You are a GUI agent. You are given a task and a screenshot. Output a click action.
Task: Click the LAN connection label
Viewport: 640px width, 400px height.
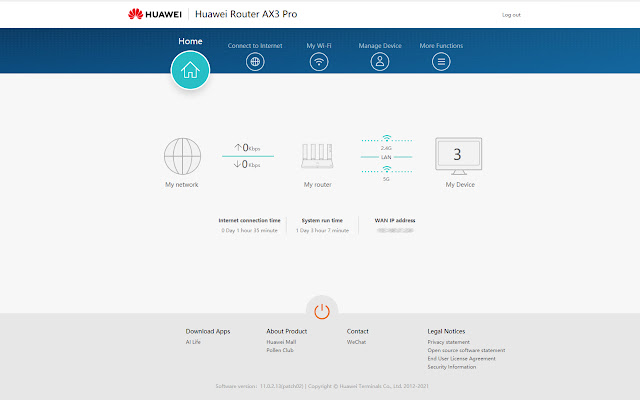pyautogui.click(x=386, y=157)
